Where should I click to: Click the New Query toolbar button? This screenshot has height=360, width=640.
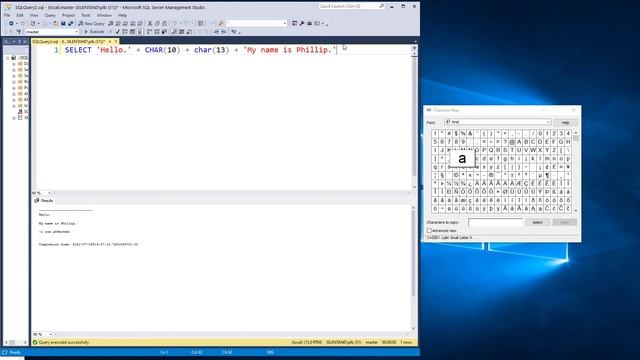point(91,23)
